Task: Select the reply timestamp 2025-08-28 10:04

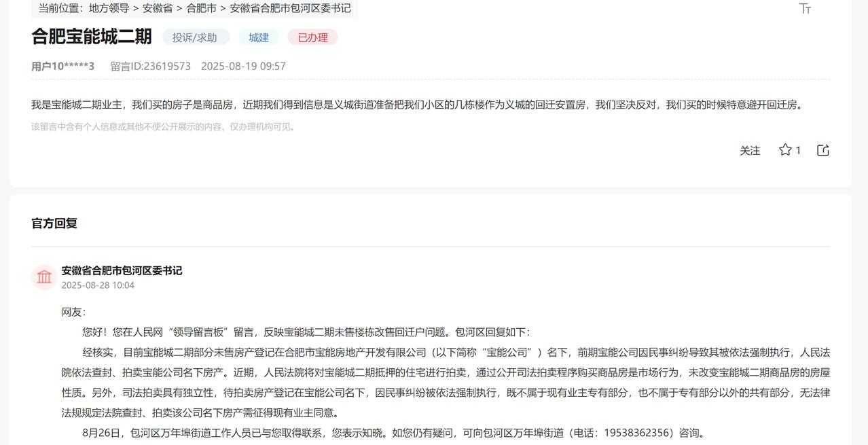Action: 98,285
